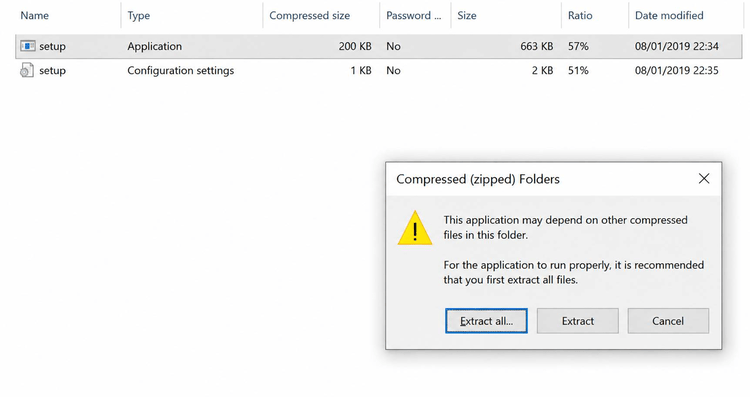
Task: Select the Configuration settings row
Action: [x=379, y=71]
